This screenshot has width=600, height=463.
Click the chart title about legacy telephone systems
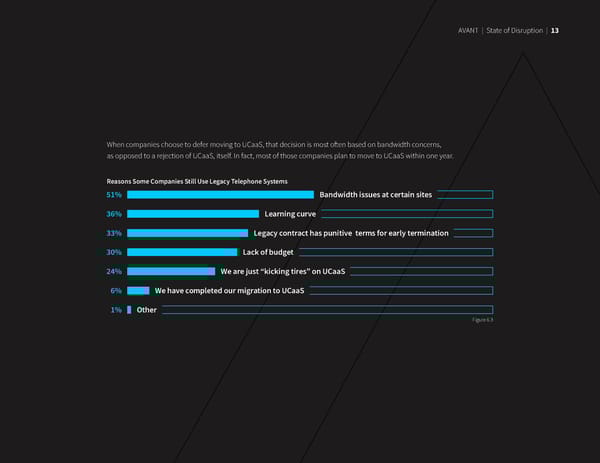[x=196, y=181]
